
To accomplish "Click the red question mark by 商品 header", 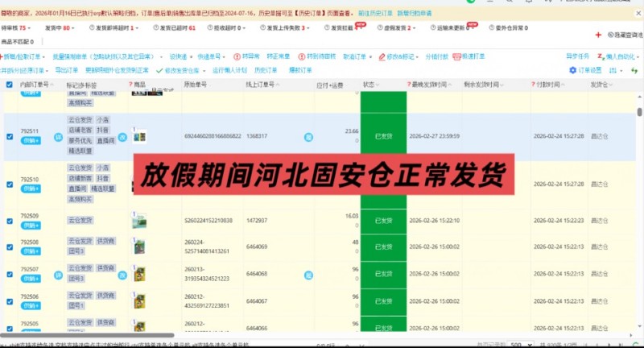I will (130, 85).
